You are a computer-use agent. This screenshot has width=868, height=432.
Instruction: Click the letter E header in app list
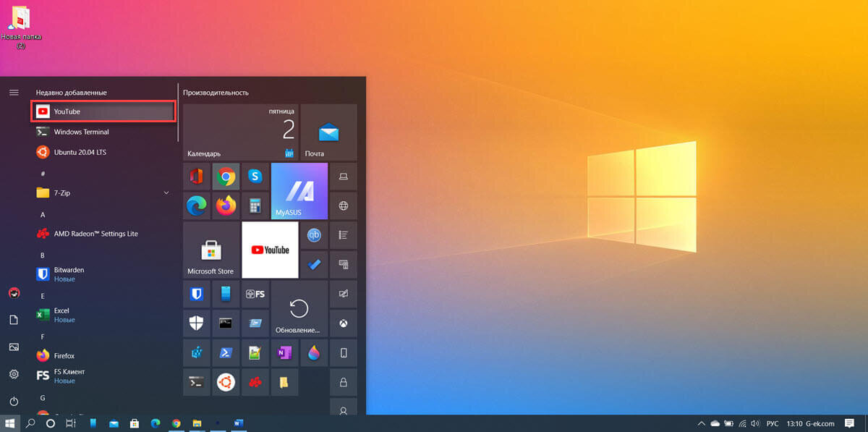(x=43, y=296)
